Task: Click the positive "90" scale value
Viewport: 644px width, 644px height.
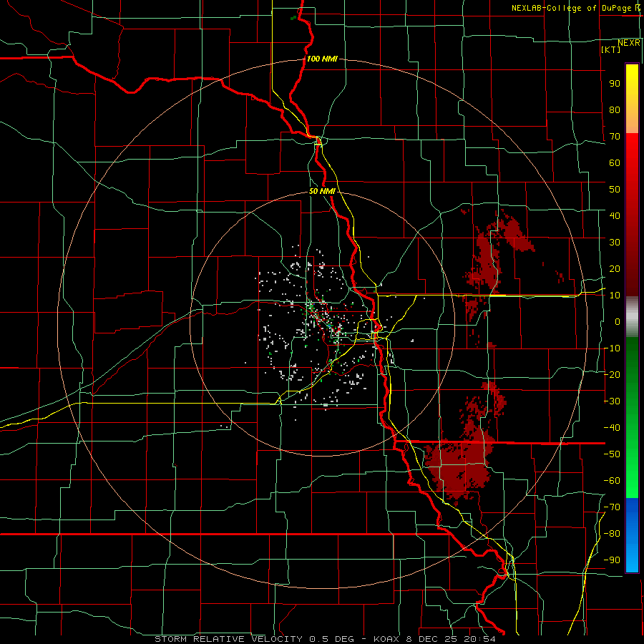Action: click(x=615, y=84)
